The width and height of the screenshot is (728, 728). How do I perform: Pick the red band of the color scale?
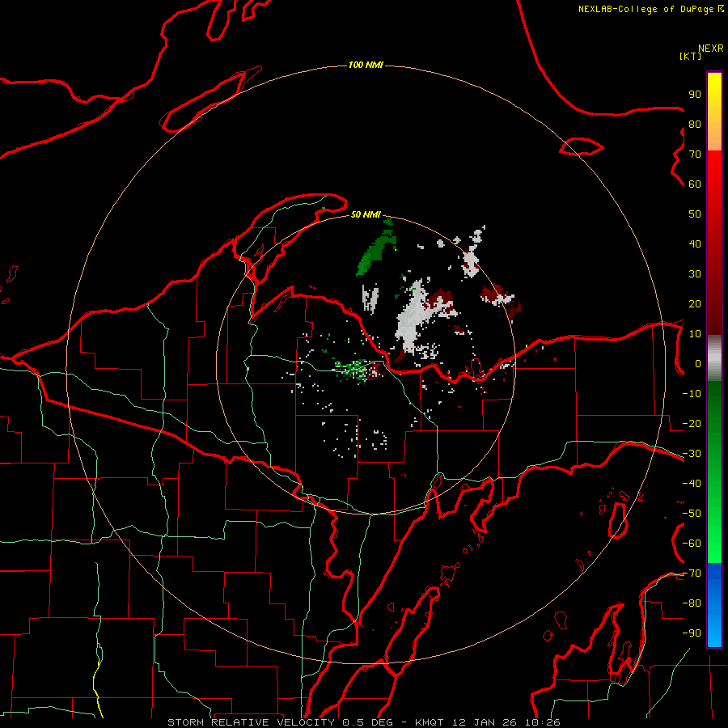point(714,243)
